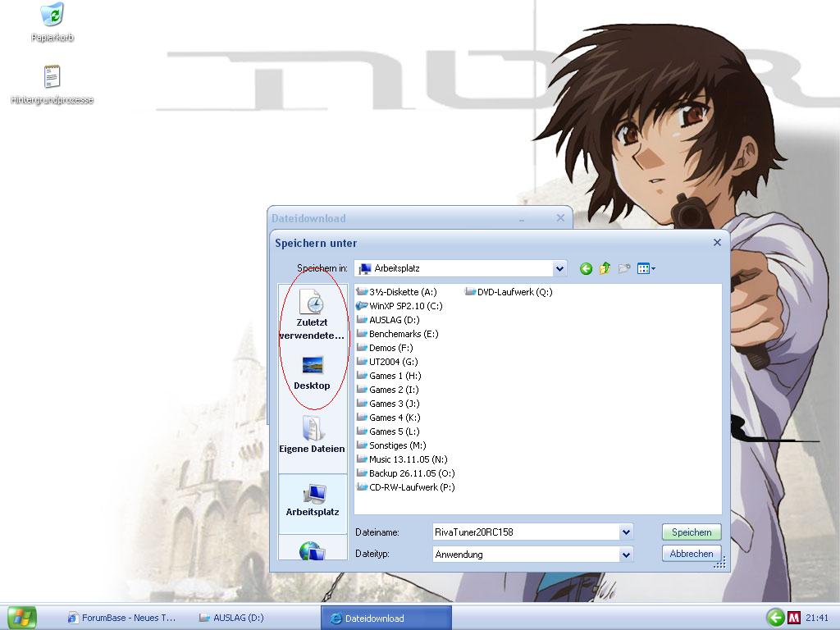
Task: Select DVD-Laufwerk (Q:) drive
Action: coord(509,292)
